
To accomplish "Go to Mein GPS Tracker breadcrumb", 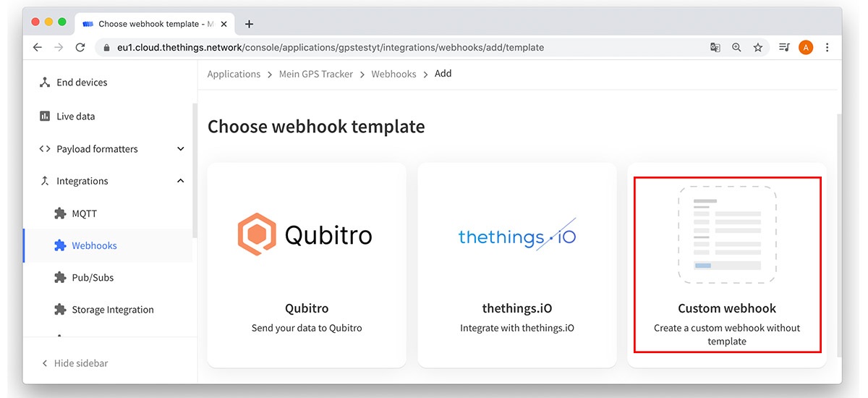I will click(x=316, y=74).
